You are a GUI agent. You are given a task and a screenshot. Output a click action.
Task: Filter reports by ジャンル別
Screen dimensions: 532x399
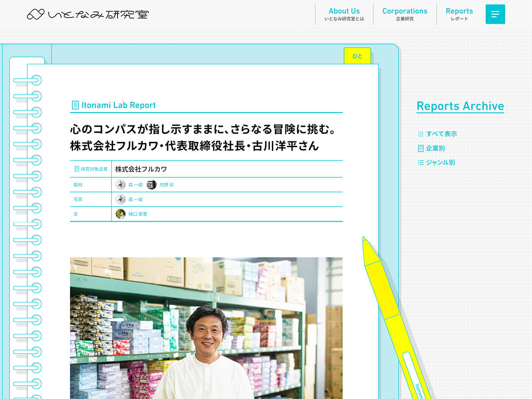[x=440, y=163]
